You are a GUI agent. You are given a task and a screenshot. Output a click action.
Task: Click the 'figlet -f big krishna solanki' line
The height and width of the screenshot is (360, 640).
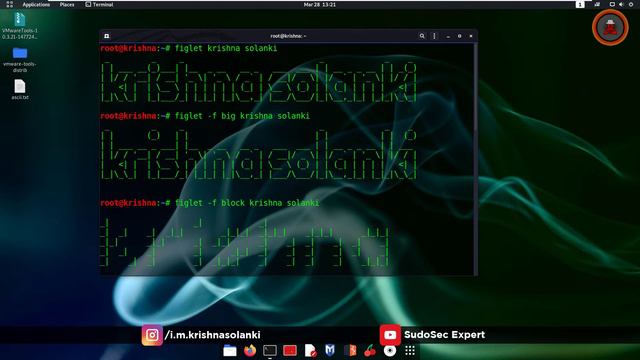pos(205,116)
